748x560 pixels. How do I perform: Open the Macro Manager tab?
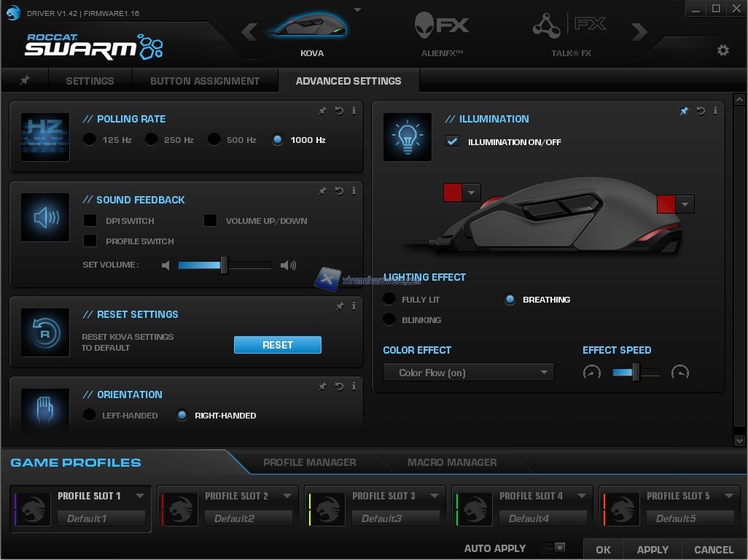click(452, 462)
